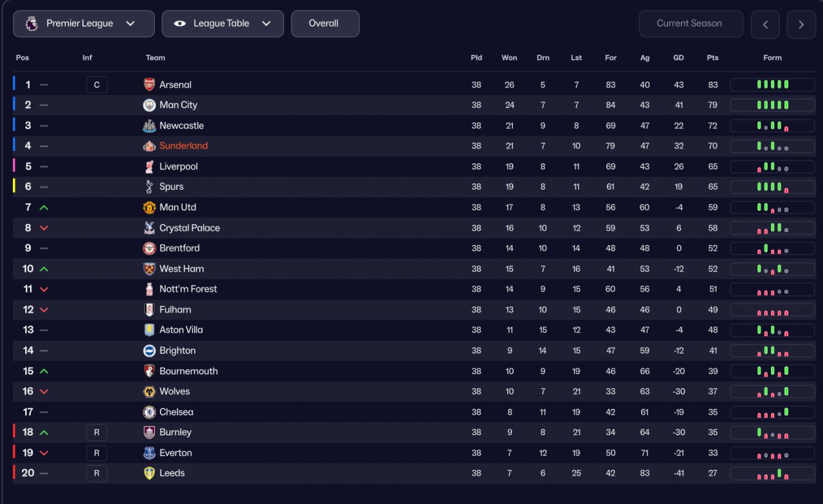Click the Leeds crest icon

(149, 473)
